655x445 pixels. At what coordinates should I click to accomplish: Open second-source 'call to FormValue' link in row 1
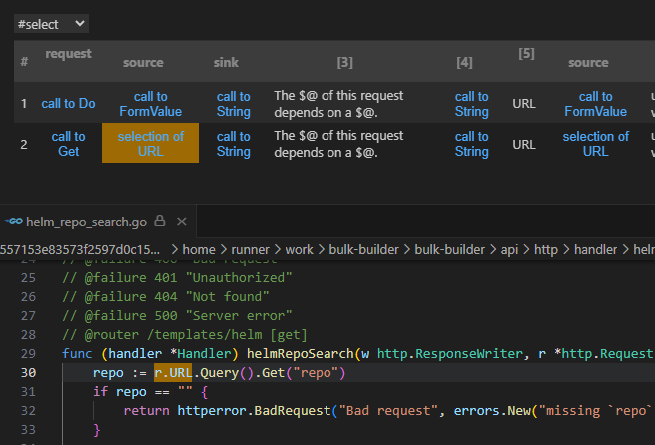click(595, 104)
